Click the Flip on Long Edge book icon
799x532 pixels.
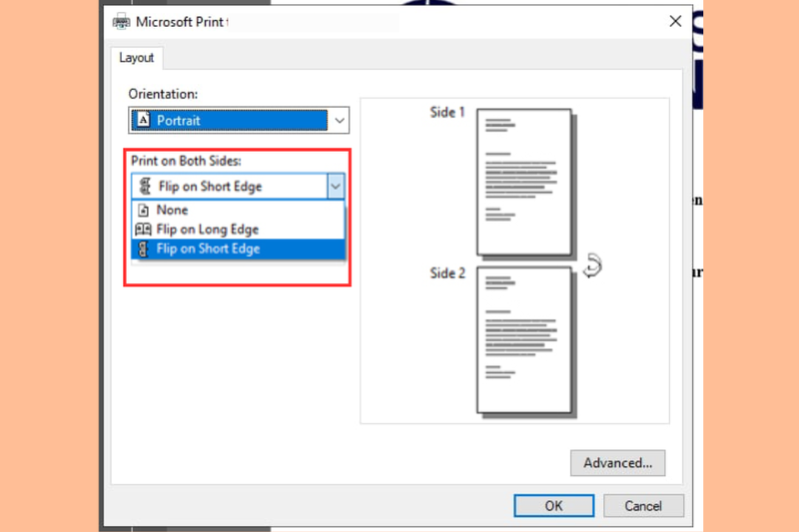(143, 230)
